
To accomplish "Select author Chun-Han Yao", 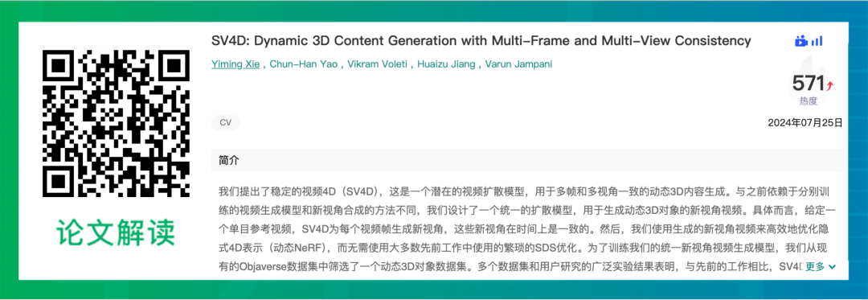I will coord(303,64).
